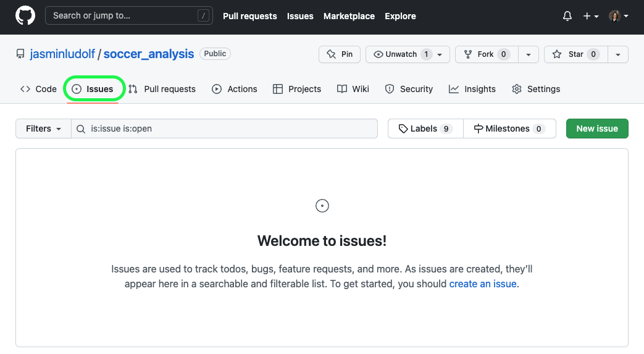Click the Settings gear icon

tap(517, 89)
